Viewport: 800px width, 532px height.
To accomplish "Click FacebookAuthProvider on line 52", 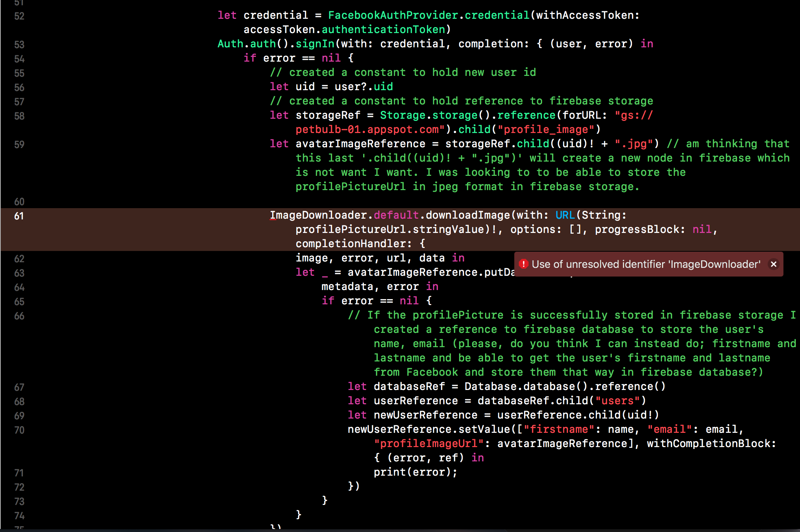I will [393, 15].
